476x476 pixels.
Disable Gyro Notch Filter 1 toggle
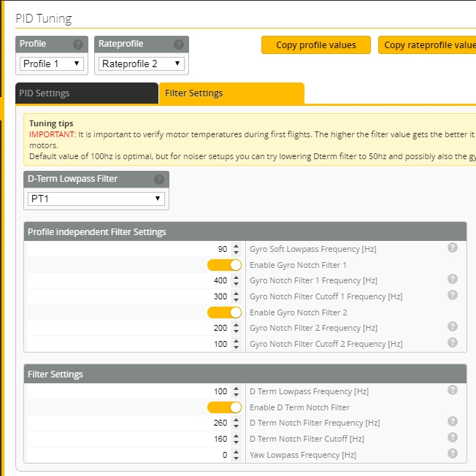click(x=224, y=265)
